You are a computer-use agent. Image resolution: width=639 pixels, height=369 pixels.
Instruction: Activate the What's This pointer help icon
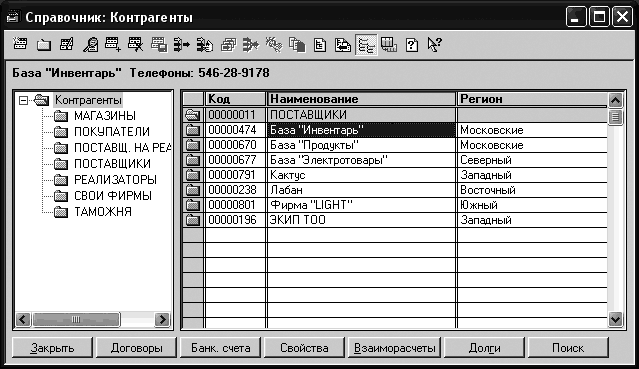[x=434, y=44]
